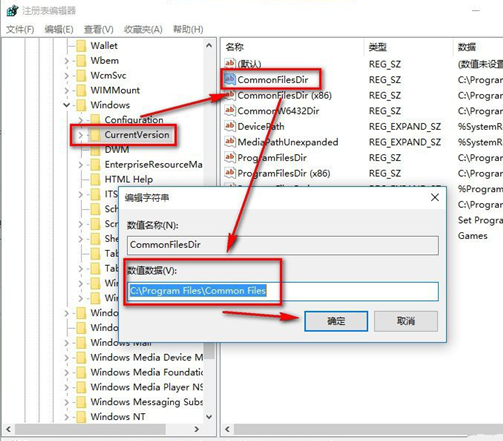The width and height of the screenshot is (503, 441).
Task: Confirm the edit with 确定 button
Action: click(x=336, y=321)
